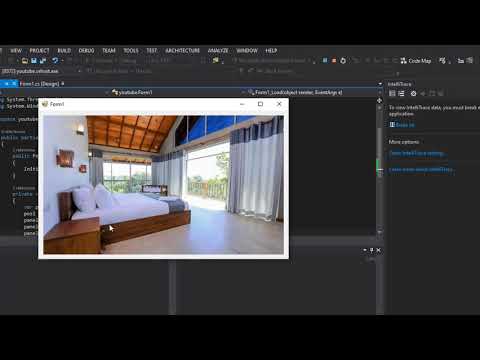Open the WINDOW menu
This screenshot has height=360, width=480.
247,51
